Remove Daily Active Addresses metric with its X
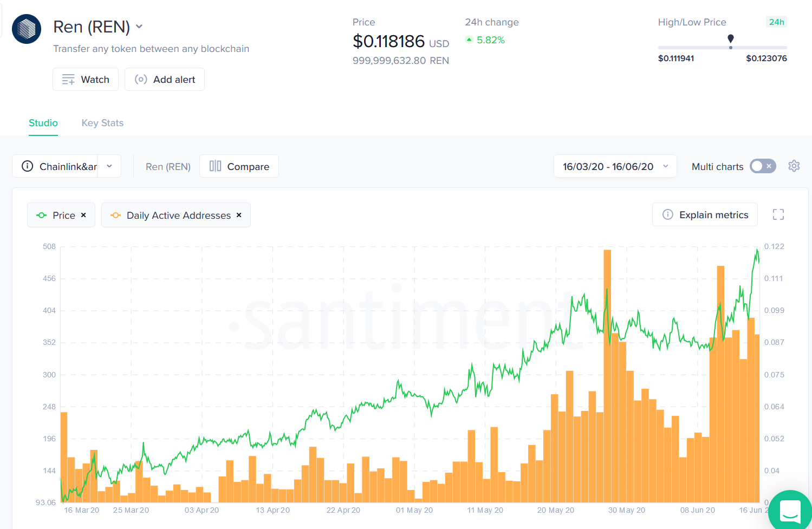812x529 pixels. point(239,215)
